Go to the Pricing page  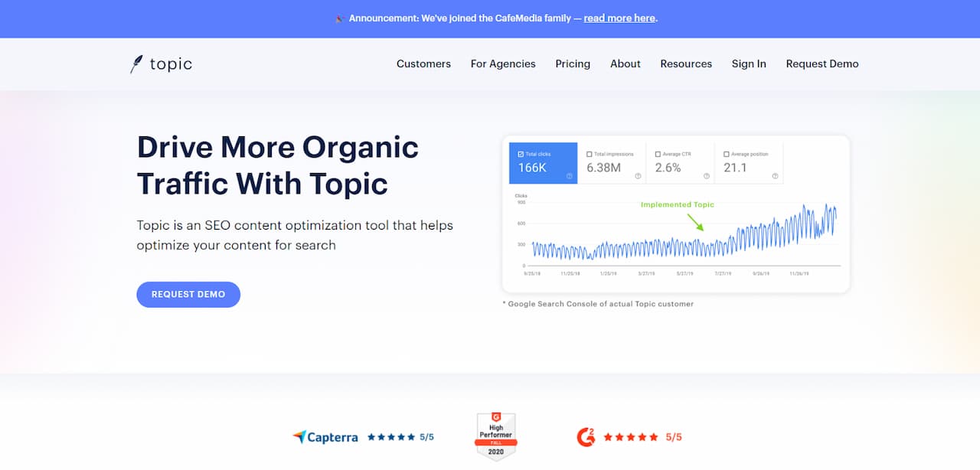(x=573, y=64)
